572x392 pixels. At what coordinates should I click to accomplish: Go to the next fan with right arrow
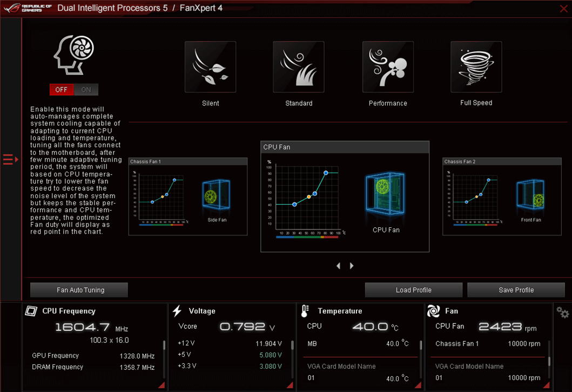point(352,266)
